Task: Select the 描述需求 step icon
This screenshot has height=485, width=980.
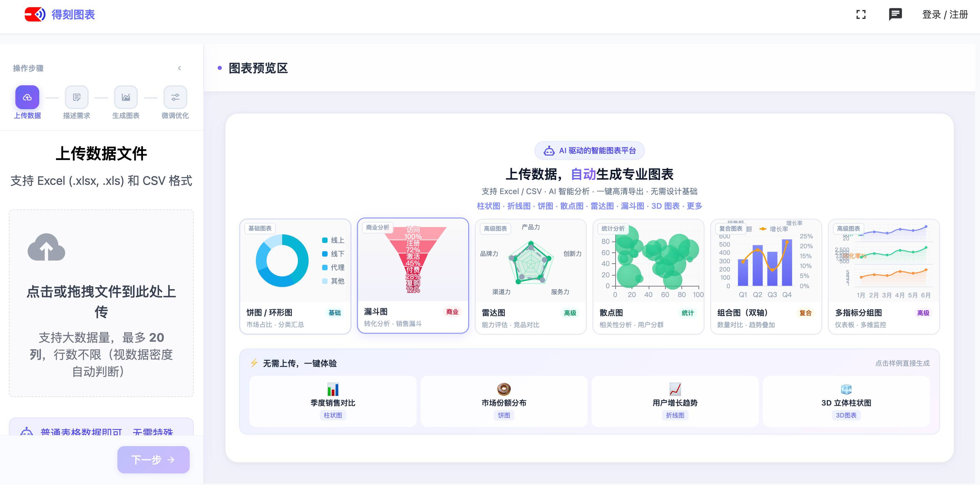Action: (76, 98)
